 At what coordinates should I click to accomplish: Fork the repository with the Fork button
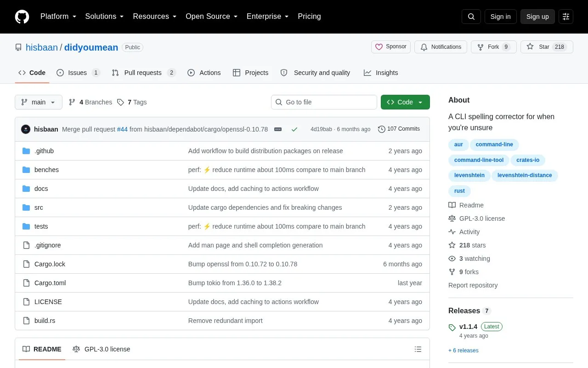point(494,47)
